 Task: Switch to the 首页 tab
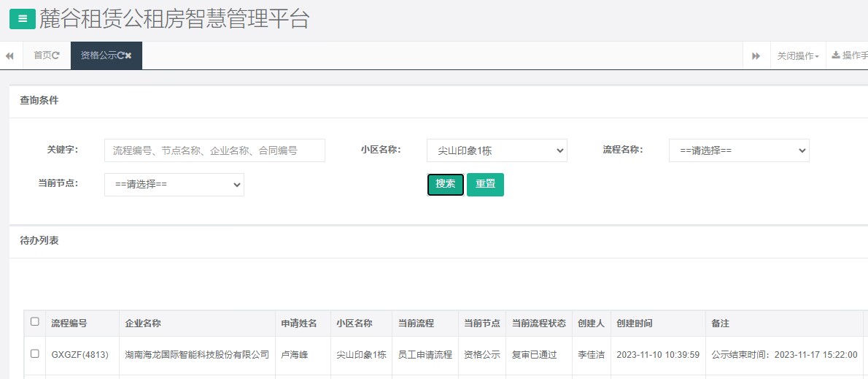click(42, 55)
